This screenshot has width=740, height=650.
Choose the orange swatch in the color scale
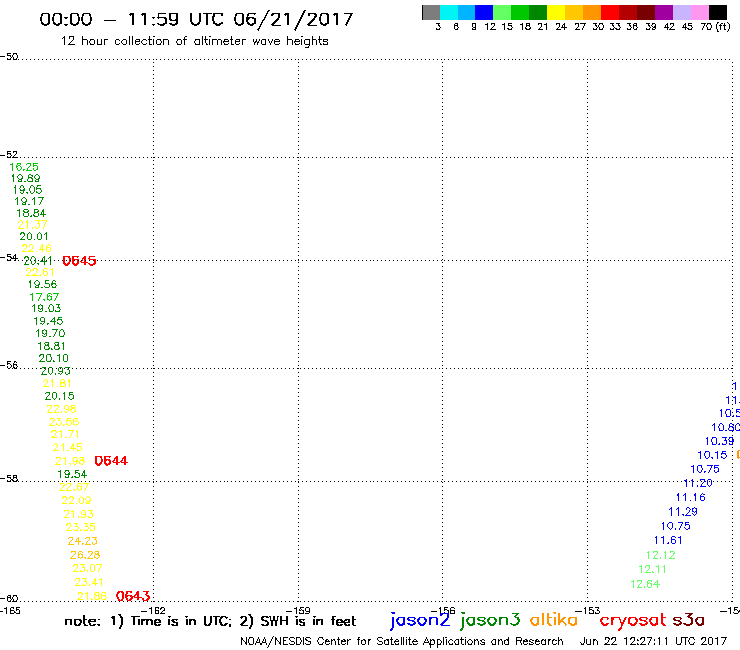coord(592,12)
